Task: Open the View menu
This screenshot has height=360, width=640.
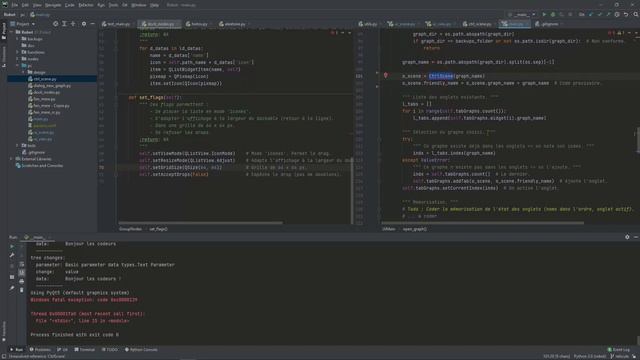Action: click(x=37, y=5)
